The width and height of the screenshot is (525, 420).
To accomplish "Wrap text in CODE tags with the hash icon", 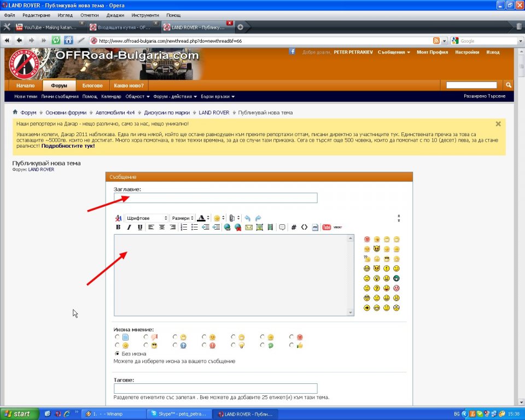I will click(294, 227).
